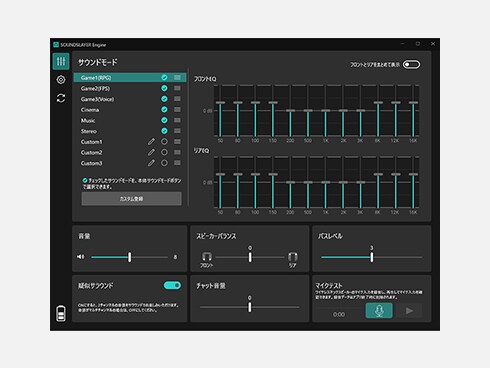Click the drag handle icon on Custom3 row
The image size is (490, 368).
tap(177, 163)
